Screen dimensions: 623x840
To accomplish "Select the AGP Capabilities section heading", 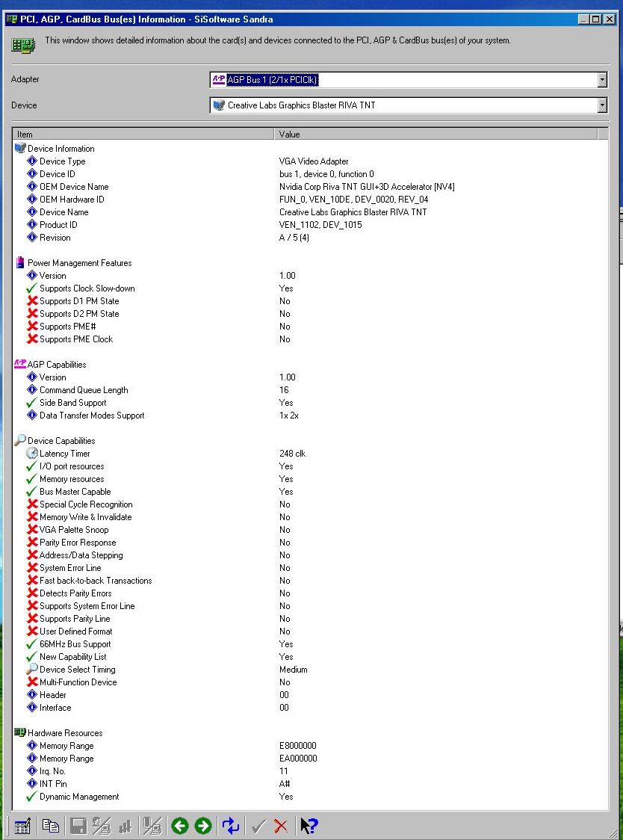I will click(57, 364).
